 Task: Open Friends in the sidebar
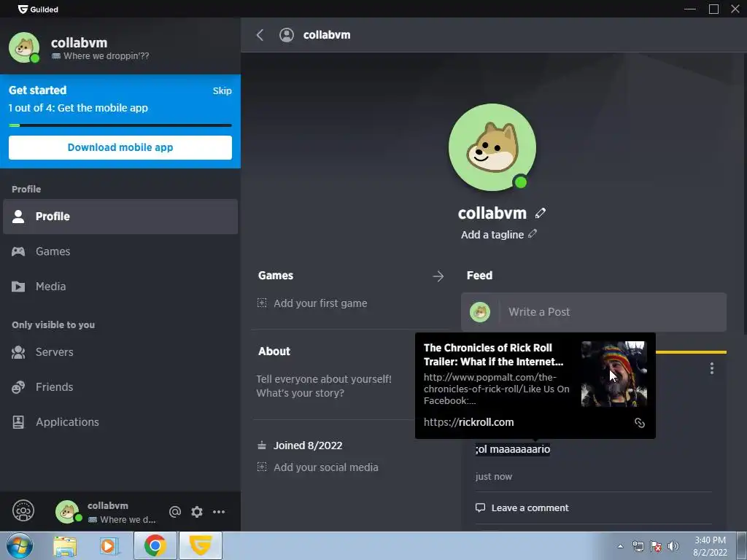point(120,386)
